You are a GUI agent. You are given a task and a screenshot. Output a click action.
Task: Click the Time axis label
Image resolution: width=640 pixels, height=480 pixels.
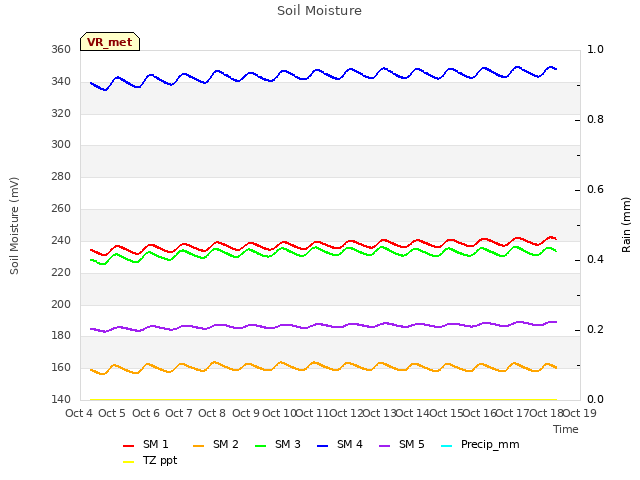click(566, 429)
